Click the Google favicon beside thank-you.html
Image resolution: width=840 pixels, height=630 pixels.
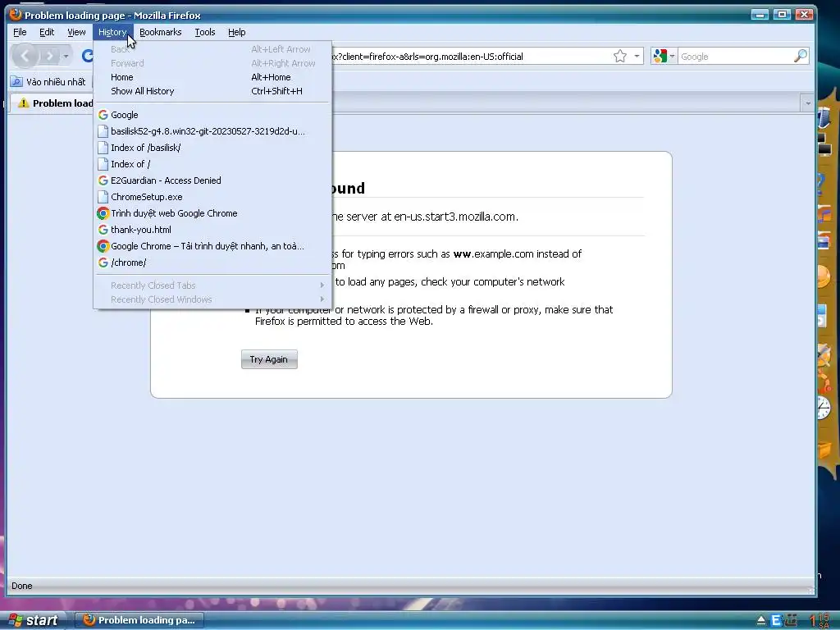(103, 230)
